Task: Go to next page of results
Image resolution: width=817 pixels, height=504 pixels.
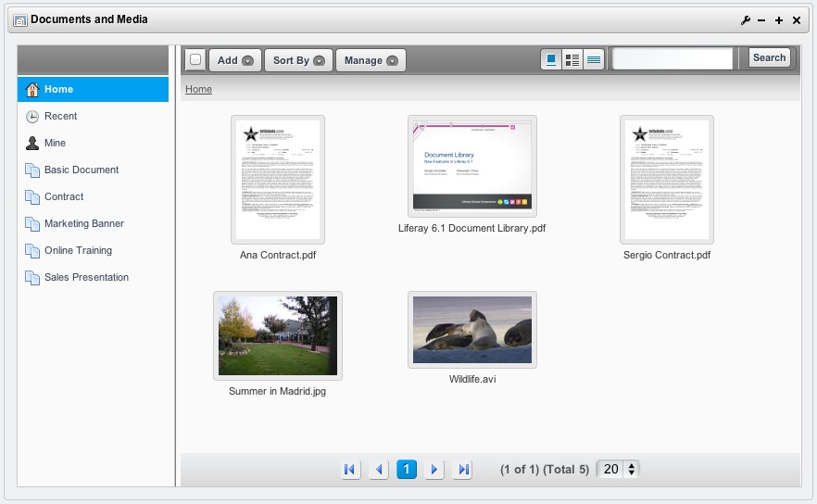Action: click(434, 470)
